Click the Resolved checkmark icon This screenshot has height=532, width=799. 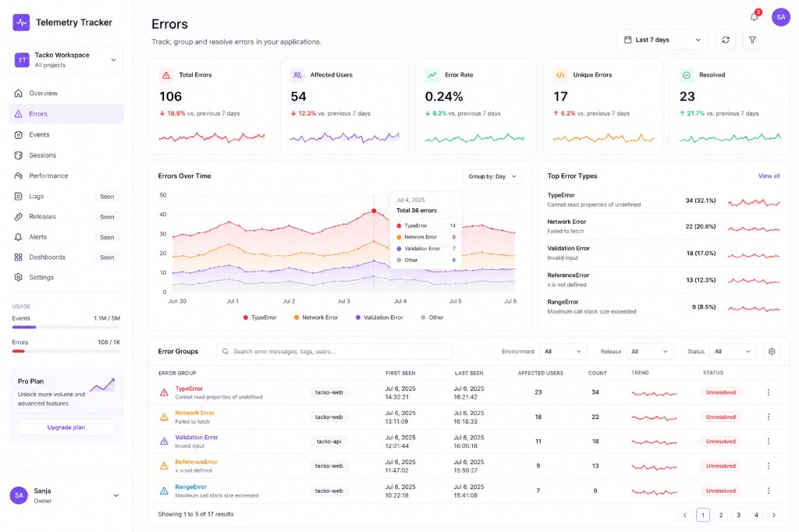pos(687,75)
